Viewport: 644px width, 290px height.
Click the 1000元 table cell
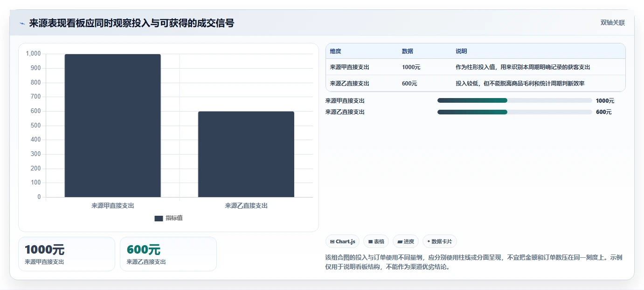[x=411, y=67]
